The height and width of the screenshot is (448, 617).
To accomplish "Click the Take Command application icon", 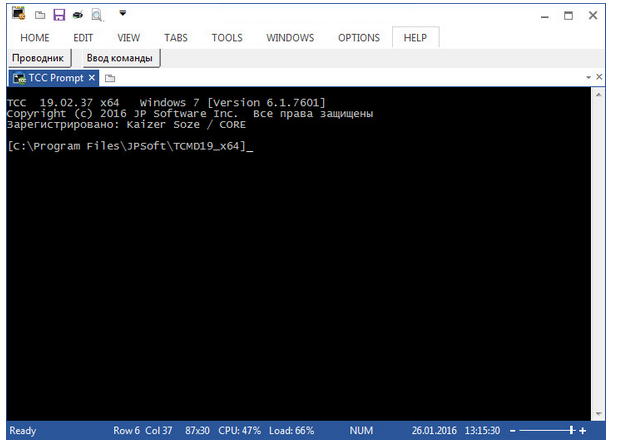I will 18,14.
